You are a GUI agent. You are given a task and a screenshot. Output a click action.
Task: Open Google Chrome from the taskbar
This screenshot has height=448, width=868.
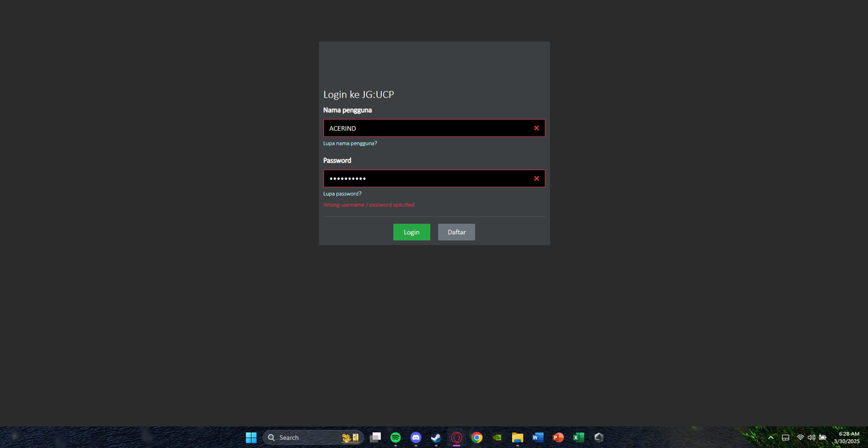[477, 438]
